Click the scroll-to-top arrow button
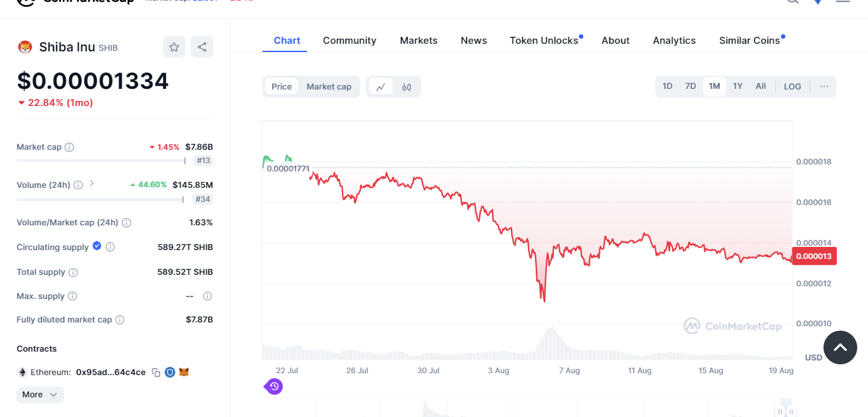This screenshot has height=417, width=868. coord(840,347)
